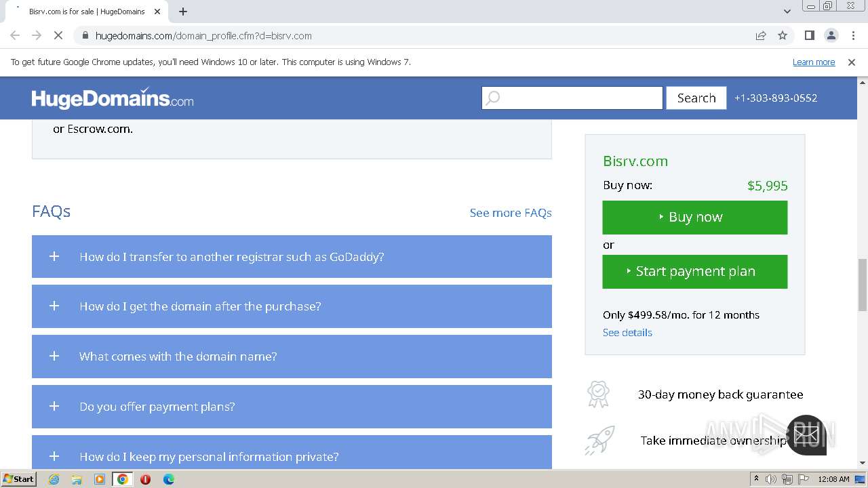Select the Bisrv.com browser tab

click(x=86, y=12)
